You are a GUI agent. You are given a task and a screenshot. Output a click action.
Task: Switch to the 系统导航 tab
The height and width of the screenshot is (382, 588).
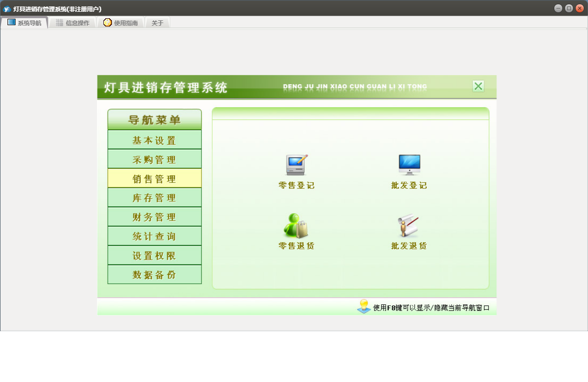click(x=25, y=23)
